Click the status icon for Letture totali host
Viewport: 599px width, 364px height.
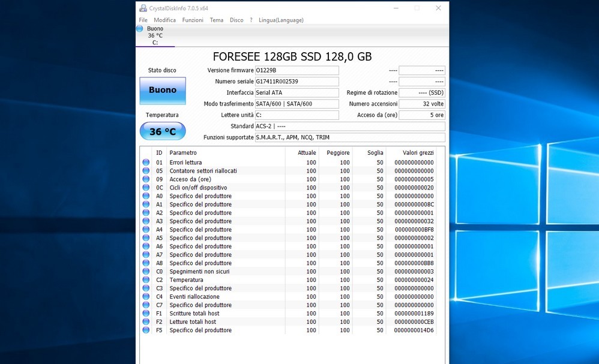146,322
